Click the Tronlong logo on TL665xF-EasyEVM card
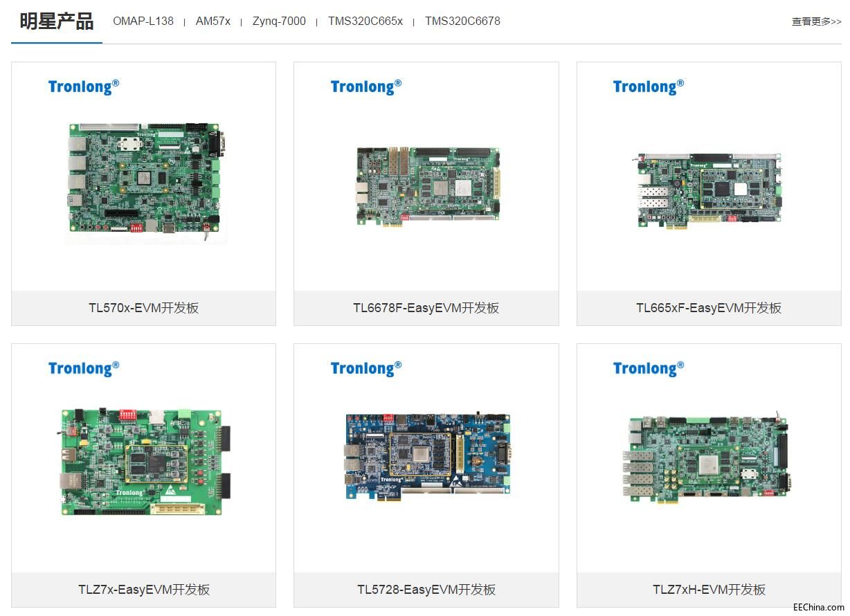 tap(649, 87)
